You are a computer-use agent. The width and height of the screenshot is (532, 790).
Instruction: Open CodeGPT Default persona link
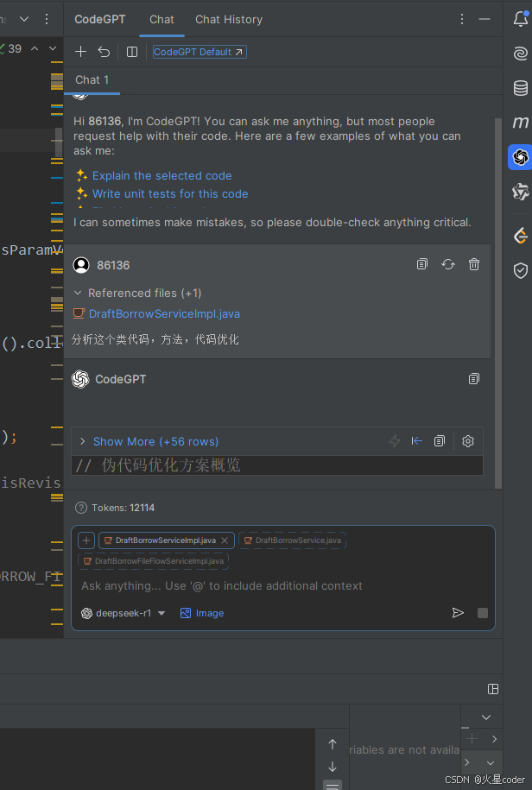pyautogui.click(x=199, y=52)
